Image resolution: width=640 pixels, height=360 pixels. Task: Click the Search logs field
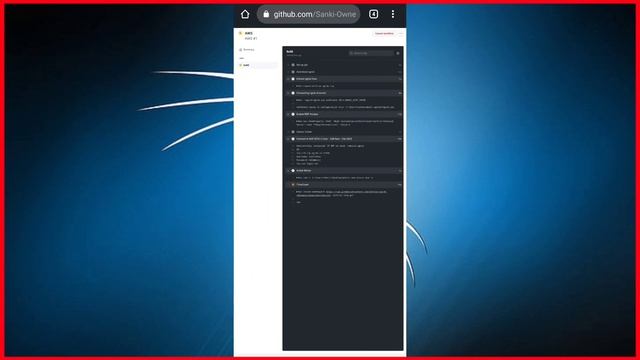(x=371, y=53)
